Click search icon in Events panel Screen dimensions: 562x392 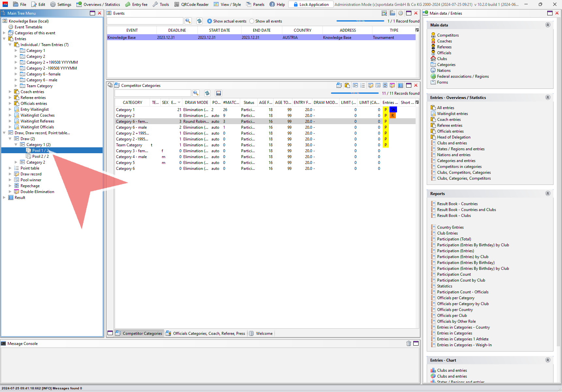pos(188,21)
